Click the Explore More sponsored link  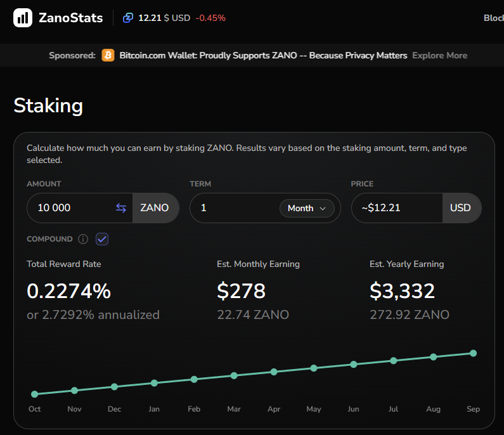[439, 55]
